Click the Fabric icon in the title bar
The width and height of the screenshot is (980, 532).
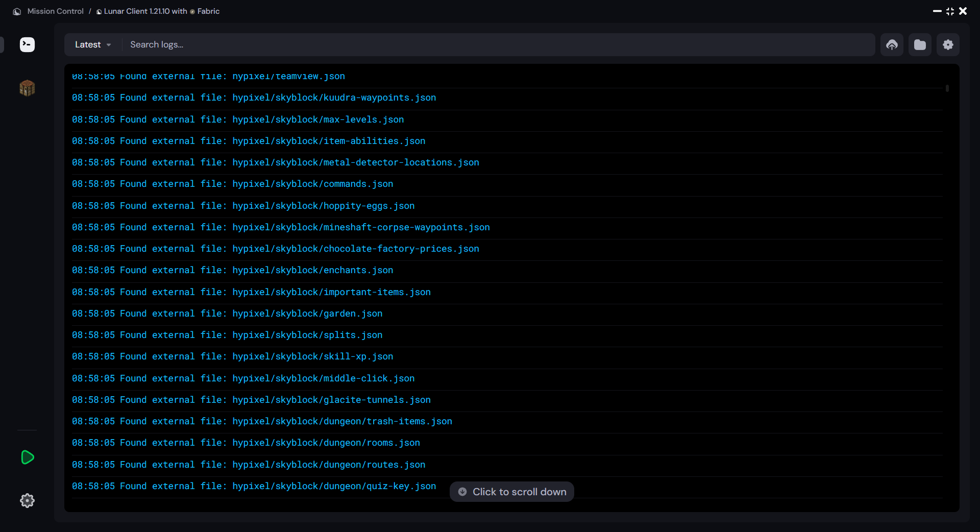point(192,11)
